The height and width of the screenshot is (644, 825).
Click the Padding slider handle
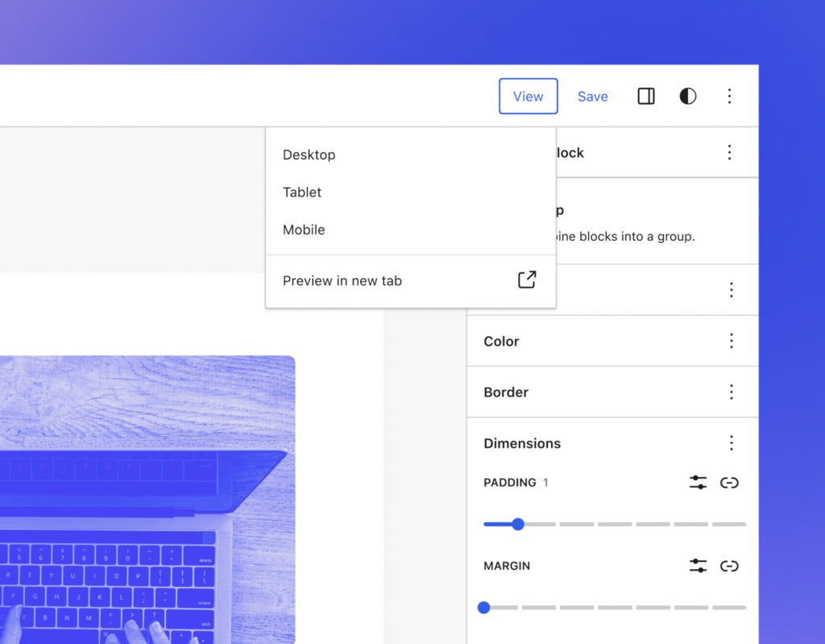518,524
